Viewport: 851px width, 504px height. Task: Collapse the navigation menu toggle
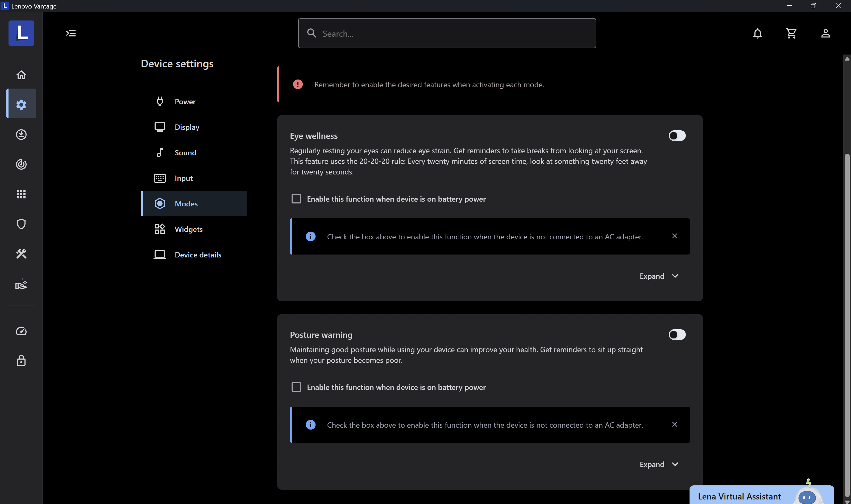click(71, 33)
